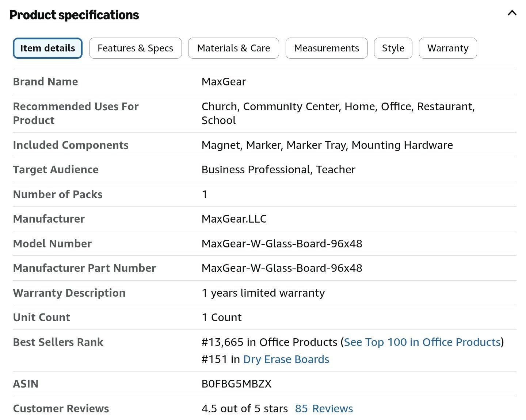Open the 85 Reviews link
The image size is (526, 420).
pos(324,409)
